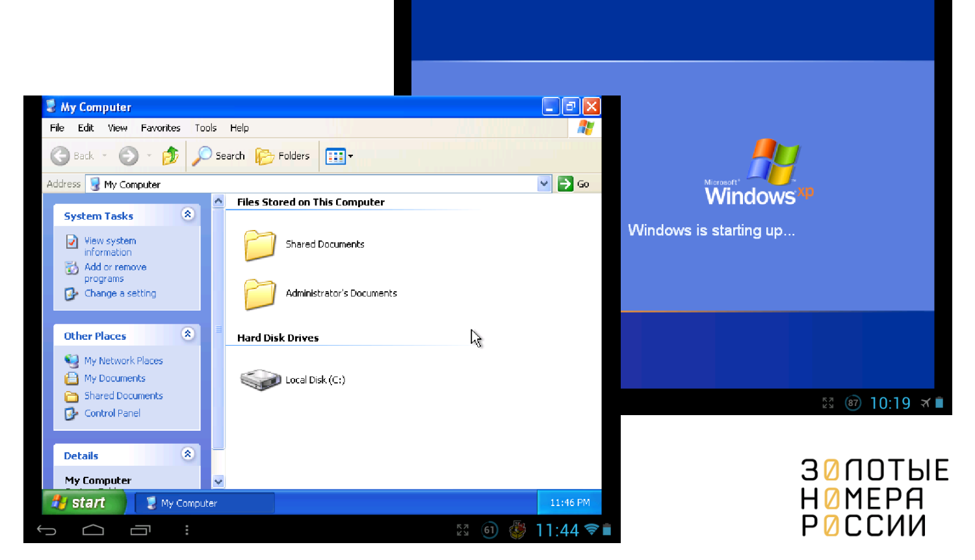
Task: Open the Tools menu
Action: [205, 128]
